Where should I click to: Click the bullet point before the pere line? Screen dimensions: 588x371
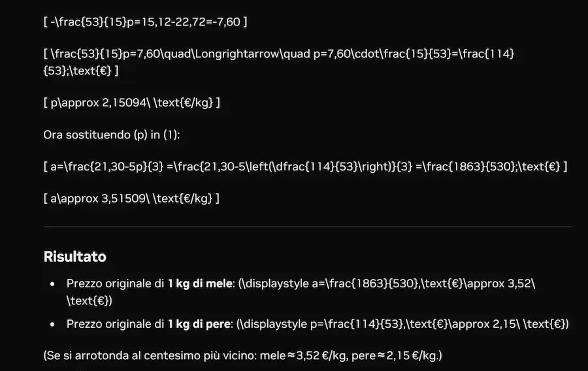pyautogui.click(x=52, y=324)
